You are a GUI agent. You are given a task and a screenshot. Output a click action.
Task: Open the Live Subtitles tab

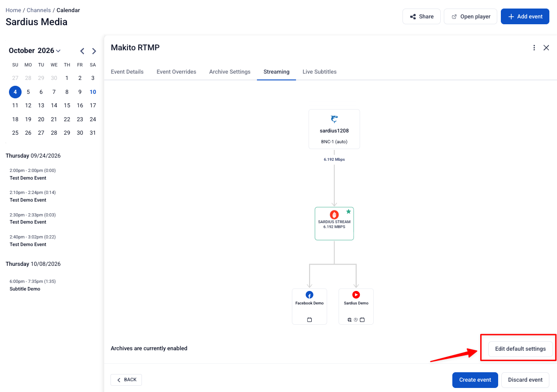pyautogui.click(x=320, y=72)
